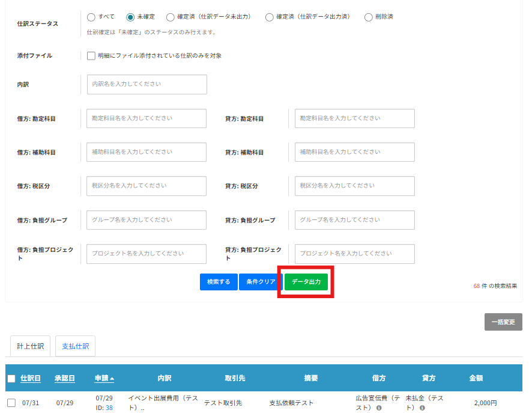Screen dimensions: 532x413
Task: Click the green データ出力 button
Action: click(306, 281)
